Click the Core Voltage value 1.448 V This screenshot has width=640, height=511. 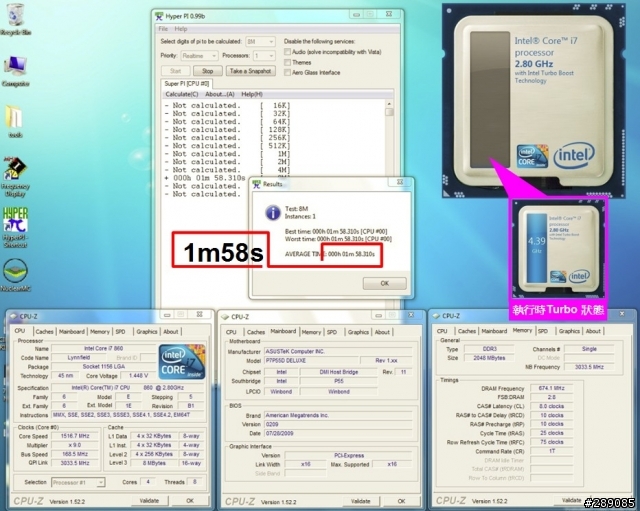pos(140,375)
